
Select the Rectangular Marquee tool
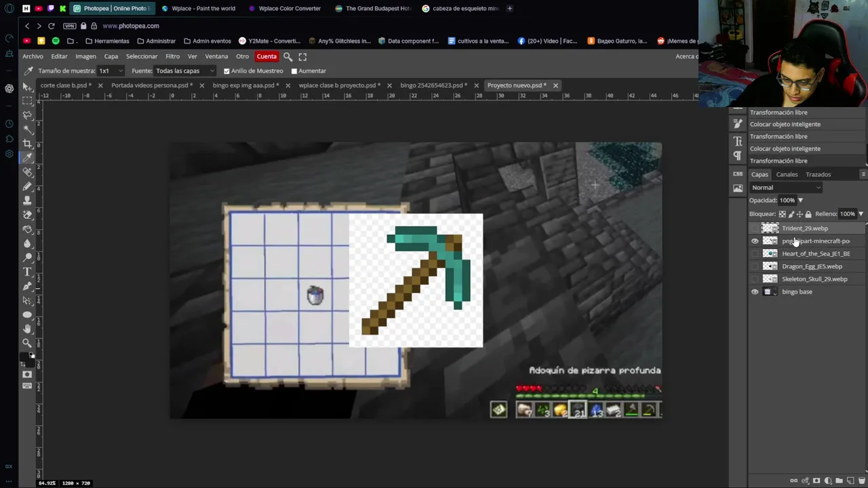click(x=27, y=101)
